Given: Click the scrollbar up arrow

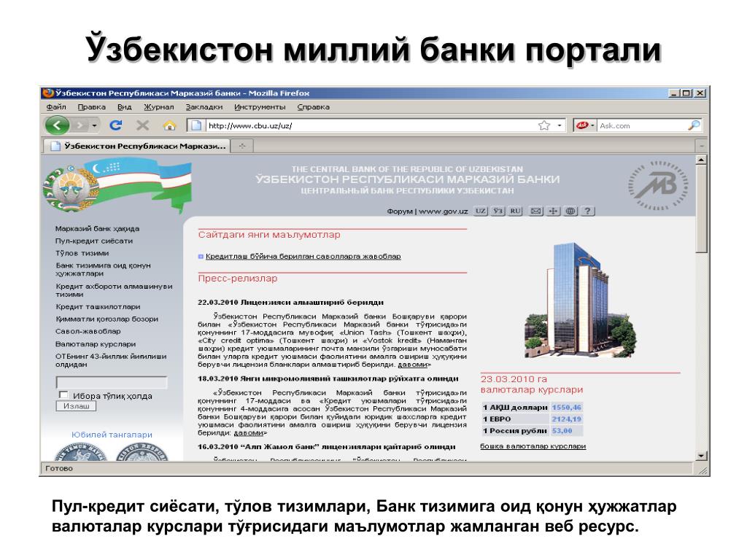Looking at the screenshot, I should coord(701,160).
